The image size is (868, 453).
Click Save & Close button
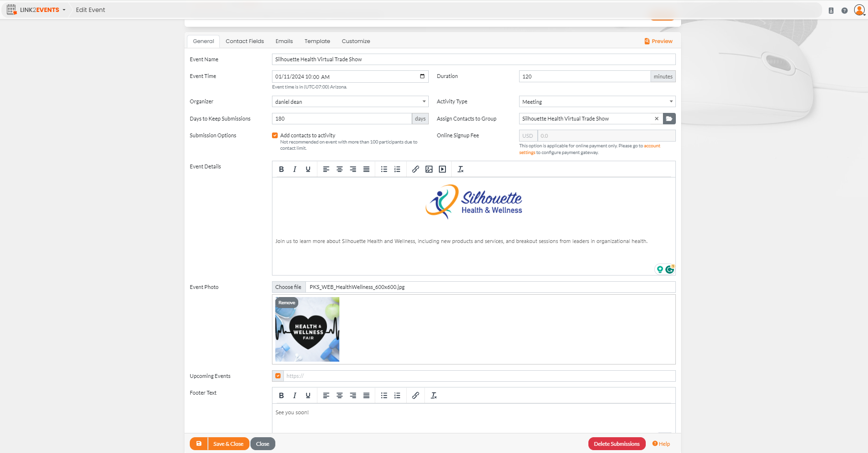(228, 444)
